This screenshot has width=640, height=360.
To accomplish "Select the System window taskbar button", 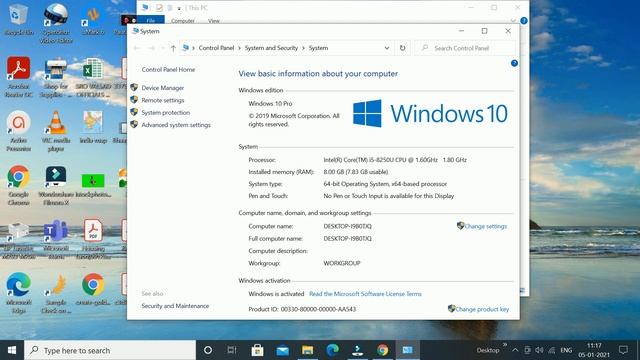I will coord(407,350).
